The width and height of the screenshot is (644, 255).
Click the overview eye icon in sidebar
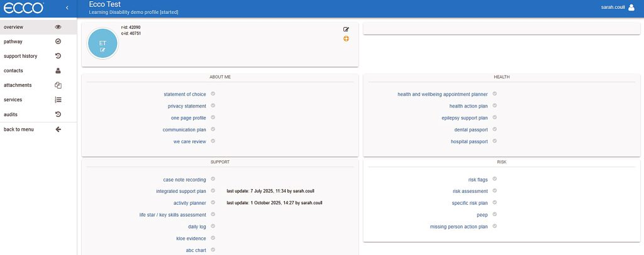[58, 27]
